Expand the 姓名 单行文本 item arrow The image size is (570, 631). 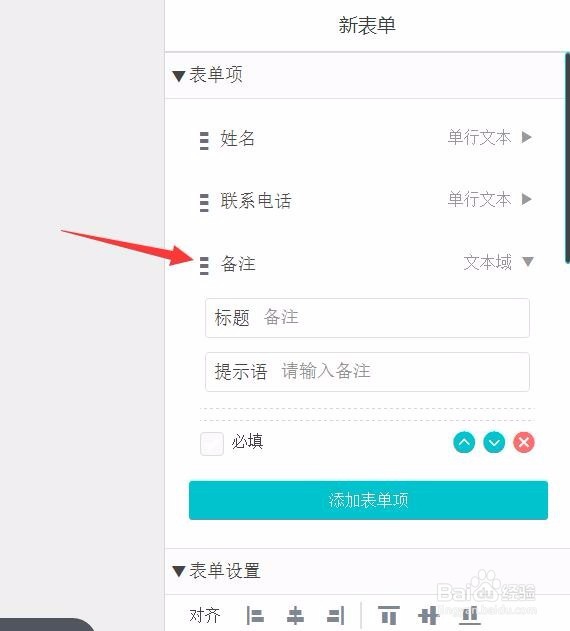pos(527,137)
